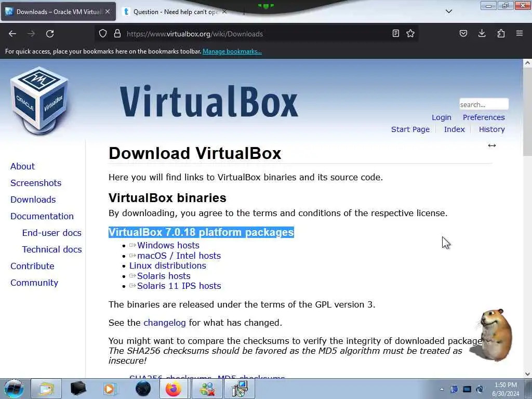The width and height of the screenshot is (532, 399).
Task: Open Technical docs in the sidebar
Action: click(52, 249)
